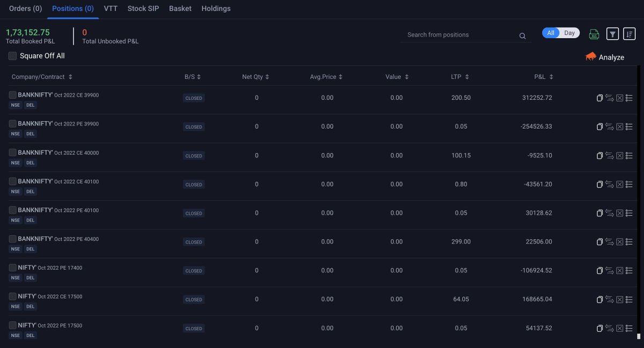Square off NIFTY PE 17500 via X icon
The image size is (644, 348).
(x=619, y=329)
